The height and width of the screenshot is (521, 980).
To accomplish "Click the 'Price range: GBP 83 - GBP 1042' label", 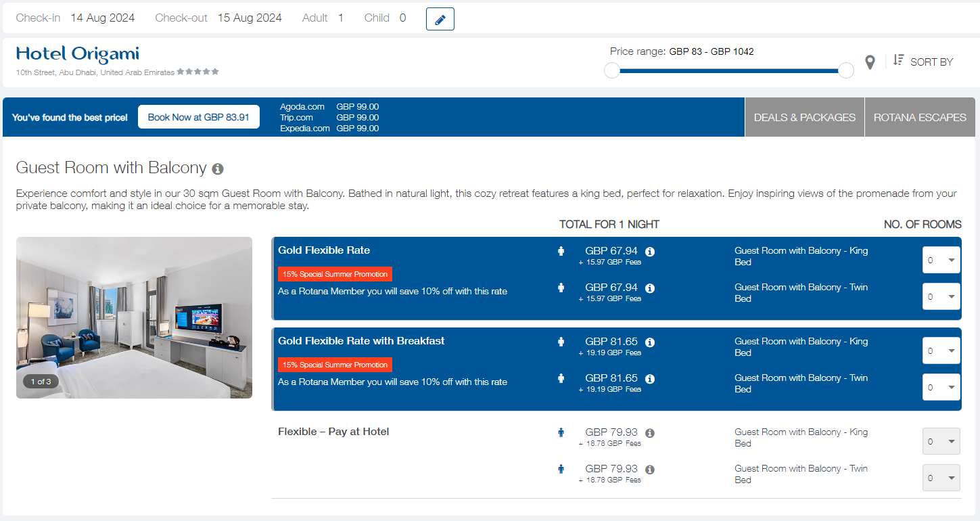I will coord(682,51).
